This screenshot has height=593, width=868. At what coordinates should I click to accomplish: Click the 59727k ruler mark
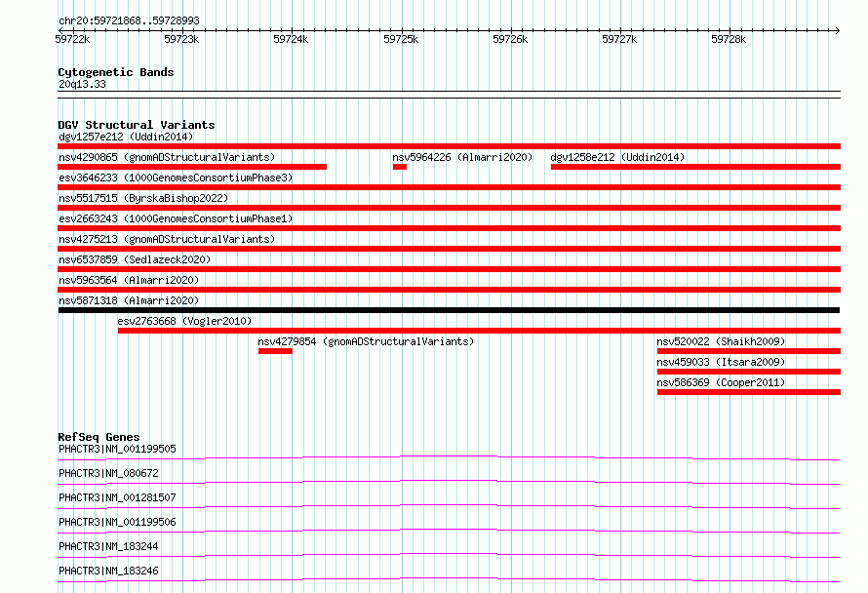[x=619, y=39]
